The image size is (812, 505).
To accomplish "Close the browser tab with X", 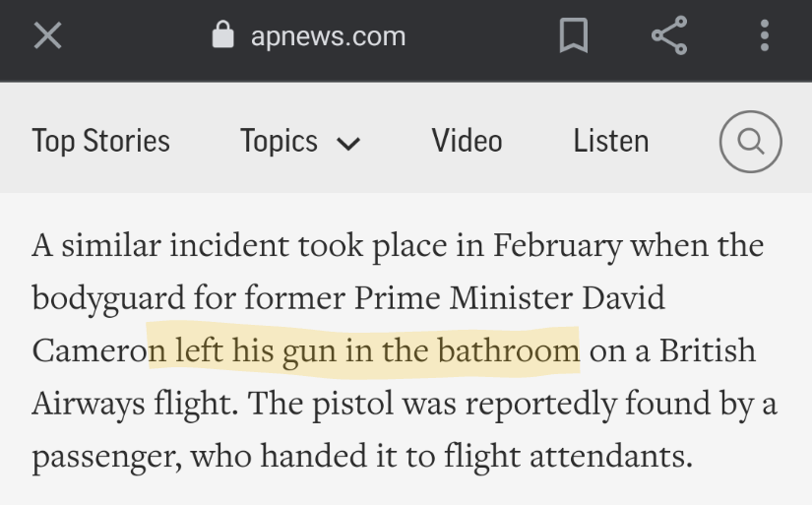I will 47,37.
